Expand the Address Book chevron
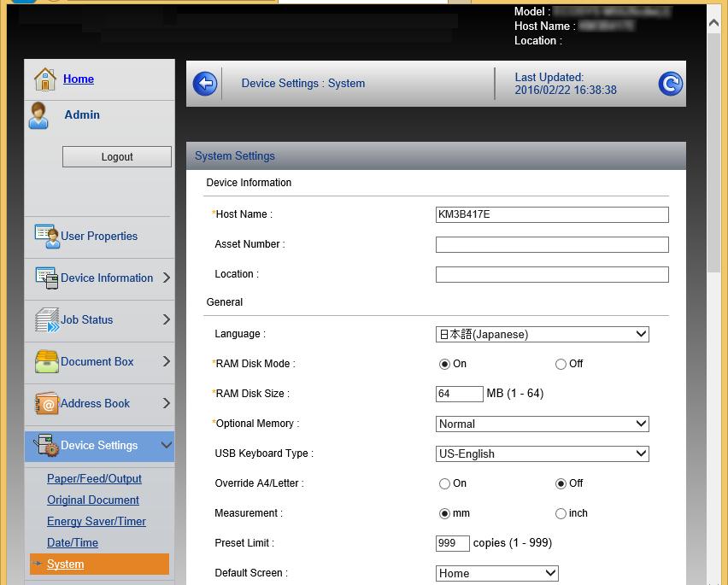Viewport: 728px width, 585px height. (167, 403)
